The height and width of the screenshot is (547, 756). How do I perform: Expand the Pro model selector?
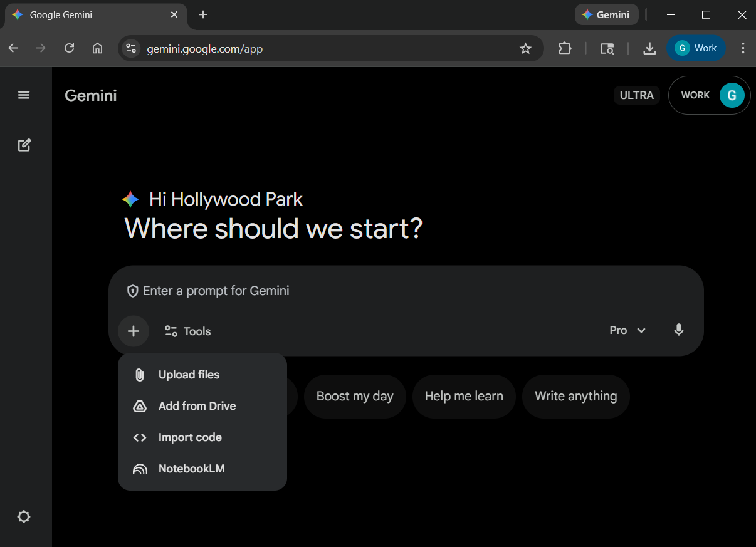pyautogui.click(x=627, y=330)
